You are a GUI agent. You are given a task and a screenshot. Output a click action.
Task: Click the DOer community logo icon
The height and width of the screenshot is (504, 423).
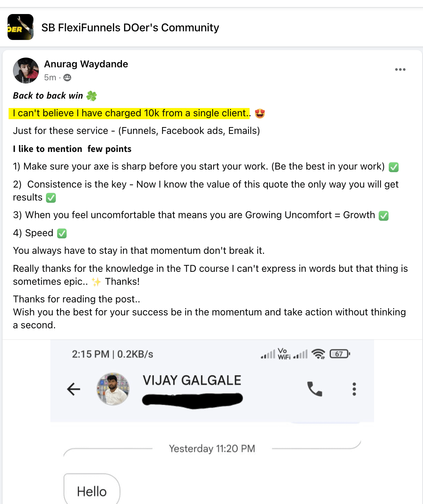[x=20, y=27]
